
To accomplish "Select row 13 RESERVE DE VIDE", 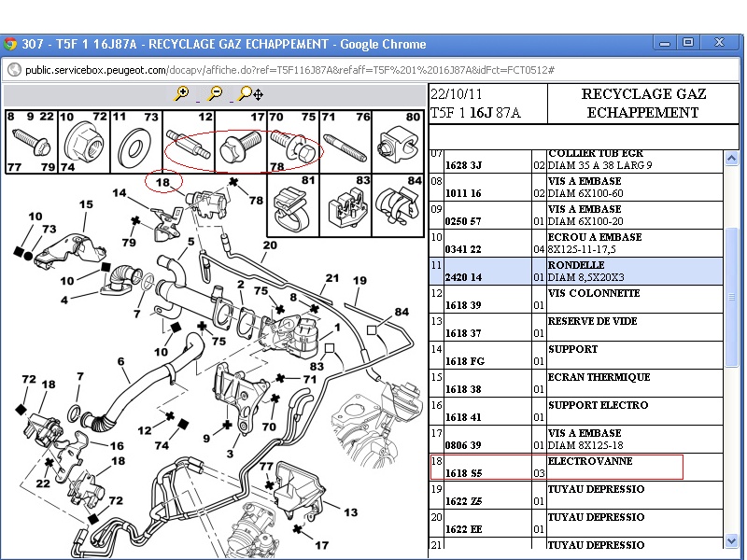I will click(576, 328).
